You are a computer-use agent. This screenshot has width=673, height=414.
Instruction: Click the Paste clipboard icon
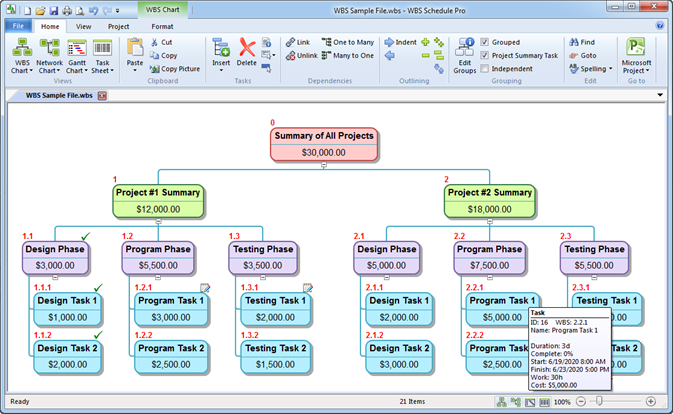point(135,48)
